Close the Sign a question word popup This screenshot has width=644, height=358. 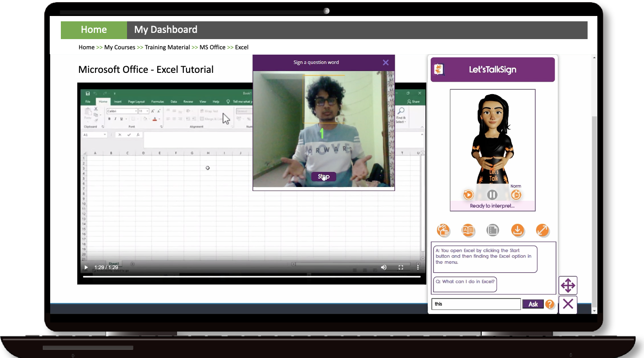click(386, 63)
